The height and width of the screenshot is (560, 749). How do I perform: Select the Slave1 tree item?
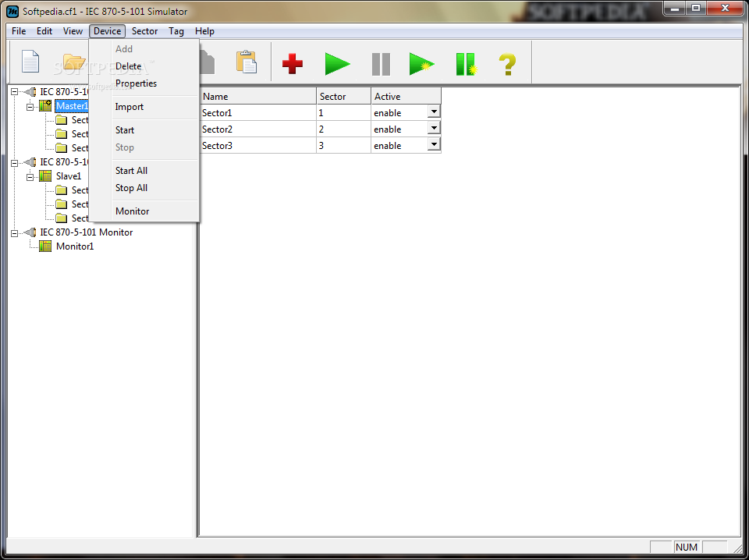(x=69, y=176)
